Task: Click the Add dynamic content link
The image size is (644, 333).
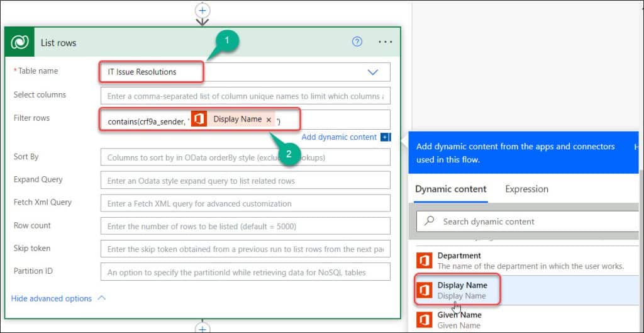Action: click(x=339, y=137)
